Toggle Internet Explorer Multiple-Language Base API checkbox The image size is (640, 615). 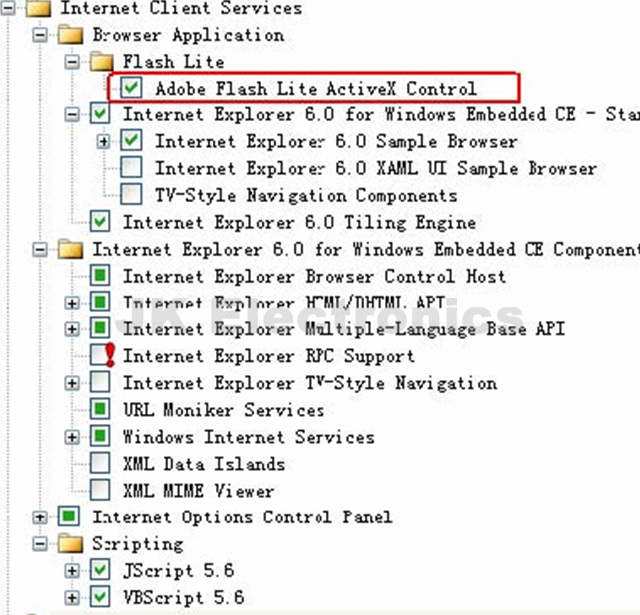pos(100,329)
